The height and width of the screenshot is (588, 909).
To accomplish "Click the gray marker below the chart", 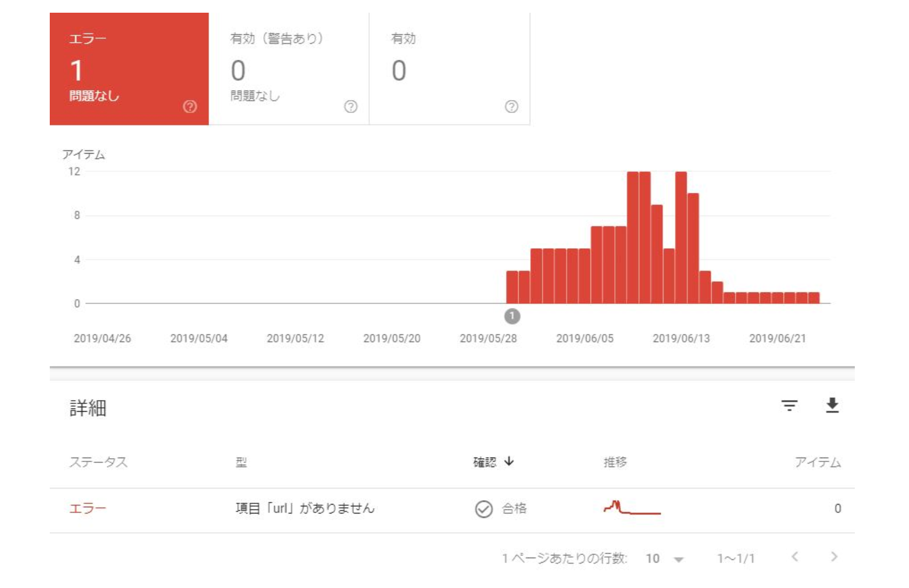I will click(513, 316).
